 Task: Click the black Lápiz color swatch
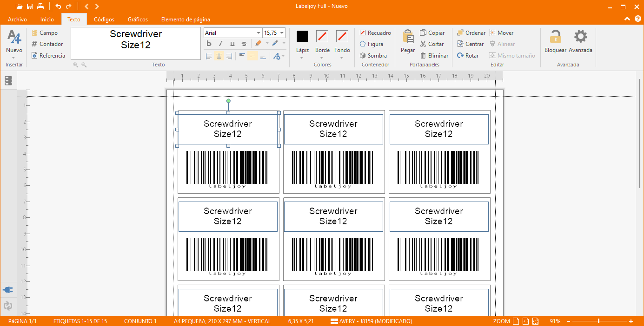[x=302, y=36]
